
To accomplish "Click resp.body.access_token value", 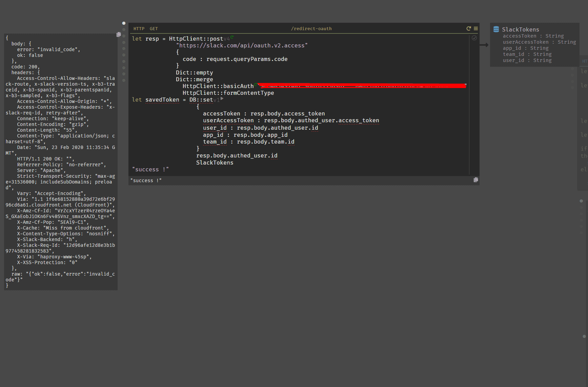I will 288,113.
